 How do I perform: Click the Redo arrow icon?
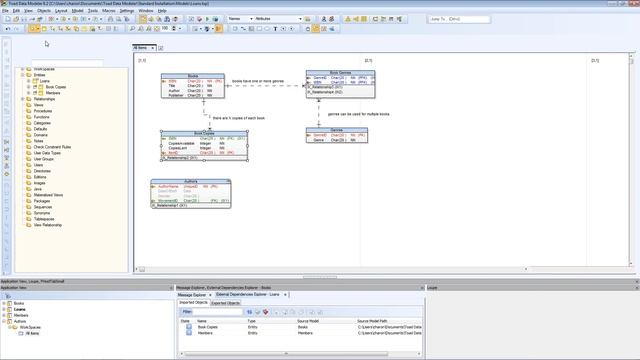click(16, 29)
